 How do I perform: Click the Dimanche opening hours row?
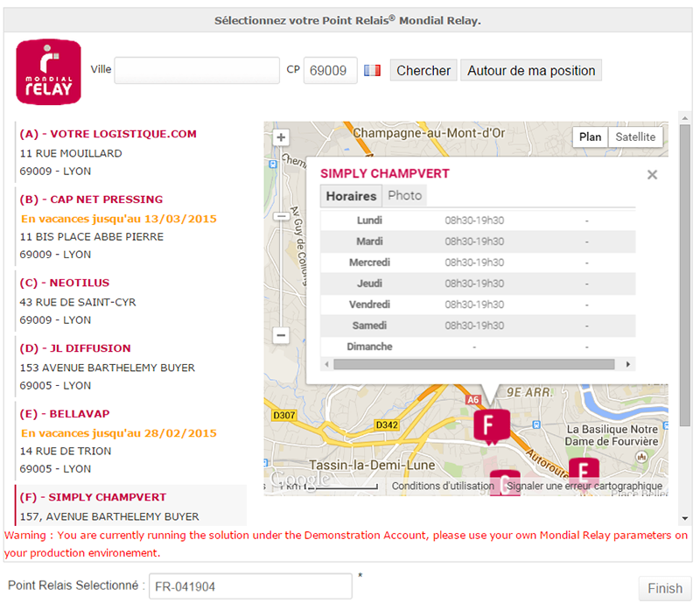pyautogui.click(x=478, y=347)
